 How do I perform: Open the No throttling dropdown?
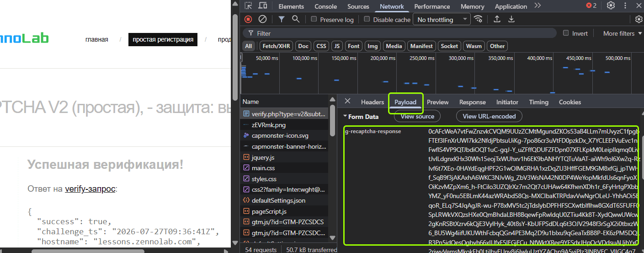pos(442,20)
